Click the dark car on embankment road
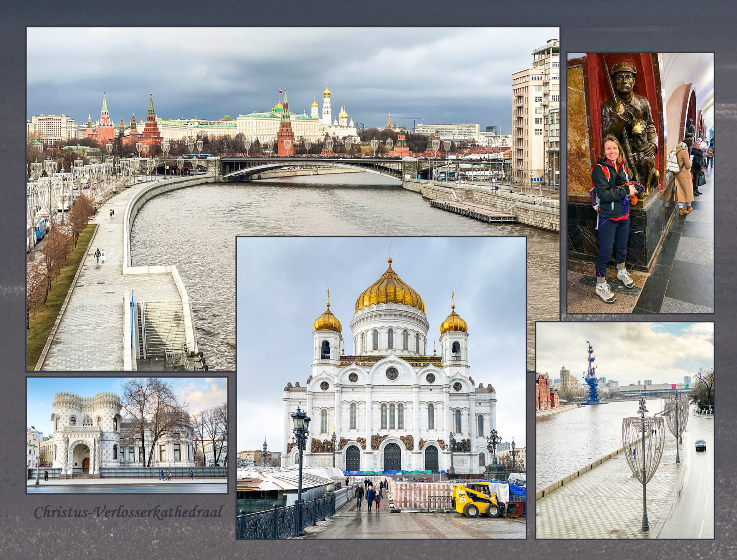This screenshot has width=737, height=560. [x=700, y=445]
